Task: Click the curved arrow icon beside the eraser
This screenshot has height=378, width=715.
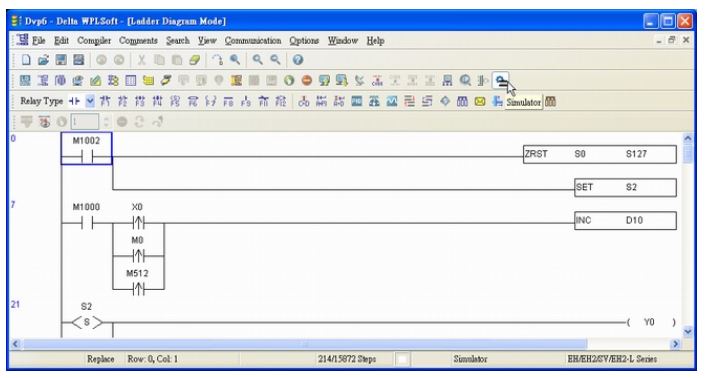Action: pos(218,60)
